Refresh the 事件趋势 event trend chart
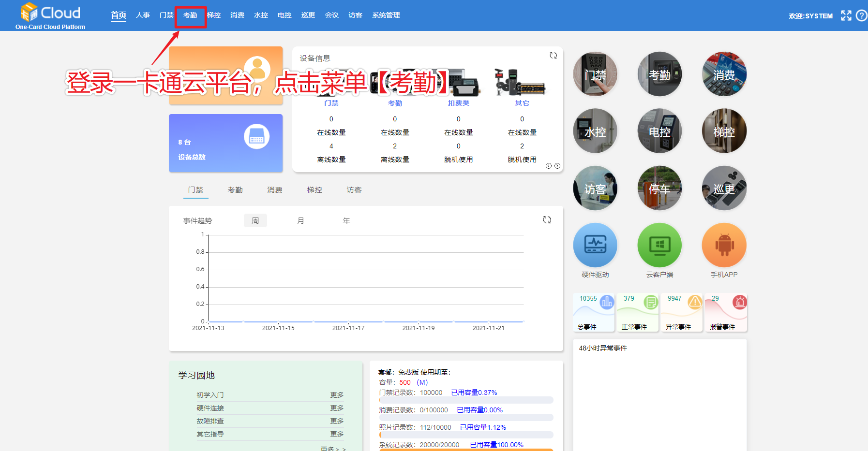 pos(547,220)
